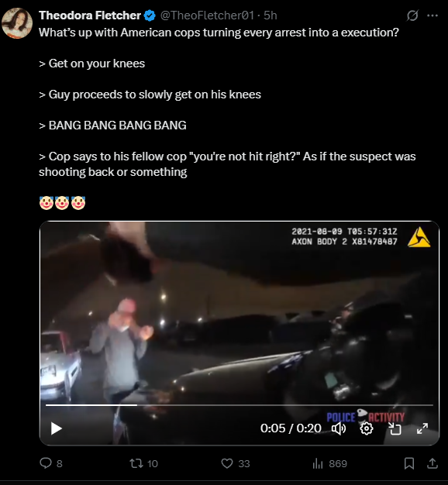The image size is (448, 485).
Task: Click the blue verified badge
Action: [150, 15]
